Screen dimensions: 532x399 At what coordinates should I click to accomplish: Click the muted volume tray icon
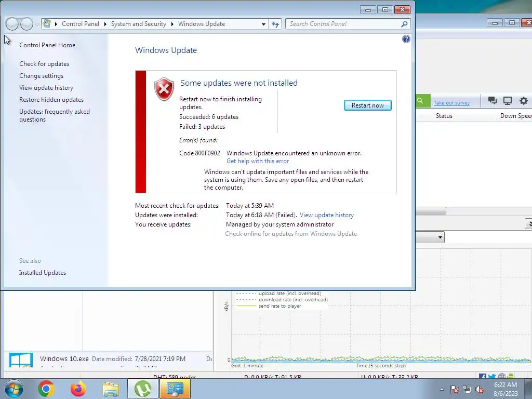point(480,389)
